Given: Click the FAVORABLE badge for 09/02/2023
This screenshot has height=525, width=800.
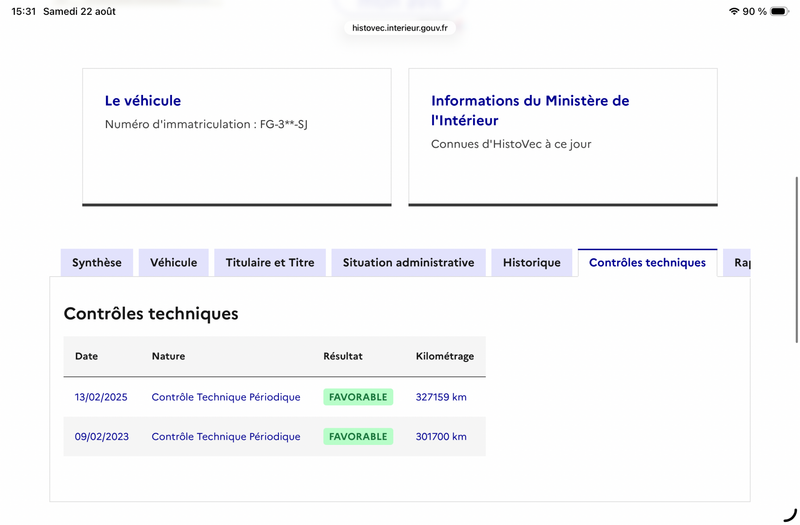Looking at the screenshot, I should click(x=358, y=437).
